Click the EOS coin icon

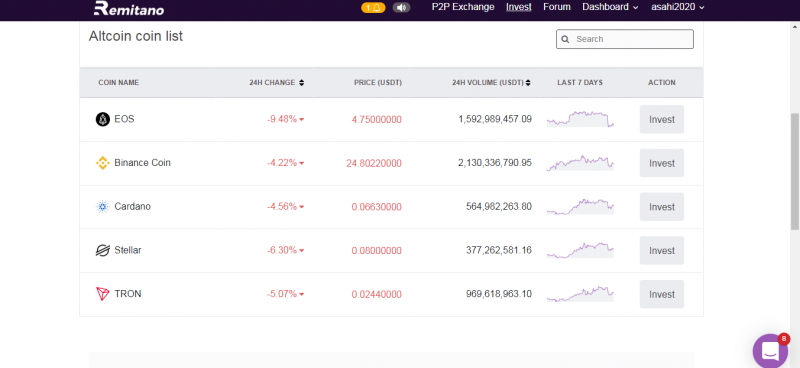tap(103, 119)
